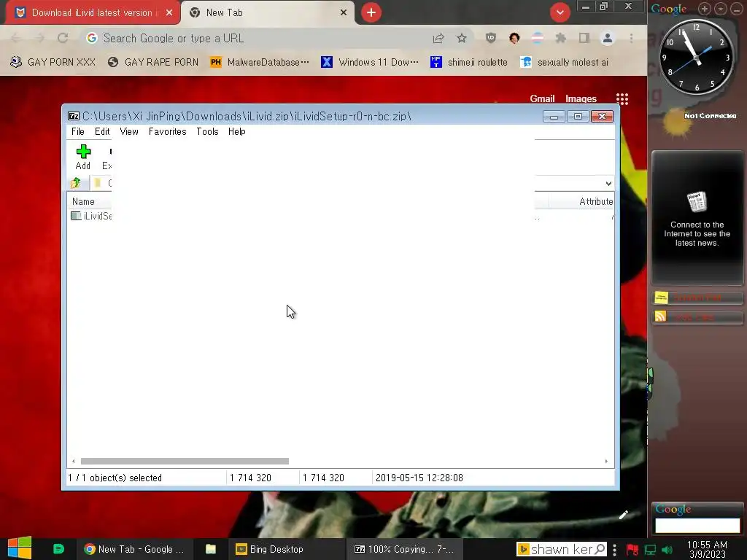Open the shimeji roulette bookmark
This screenshot has width=747, height=560.
click(x=469, y=62)
